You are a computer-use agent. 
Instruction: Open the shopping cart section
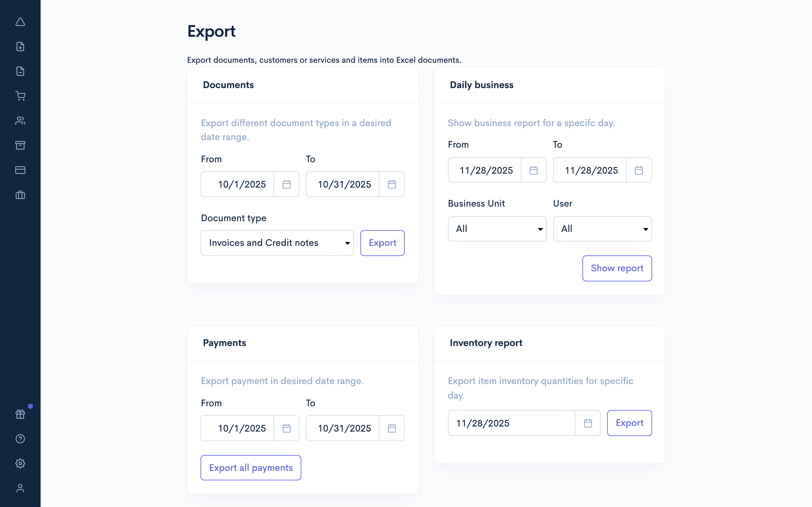coord(21,96)
